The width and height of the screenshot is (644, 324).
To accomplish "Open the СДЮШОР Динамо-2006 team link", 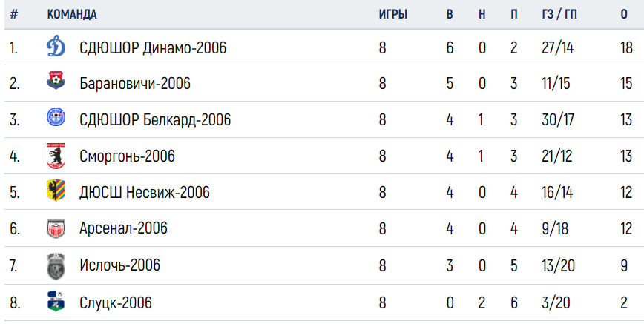I will (153, 48).
